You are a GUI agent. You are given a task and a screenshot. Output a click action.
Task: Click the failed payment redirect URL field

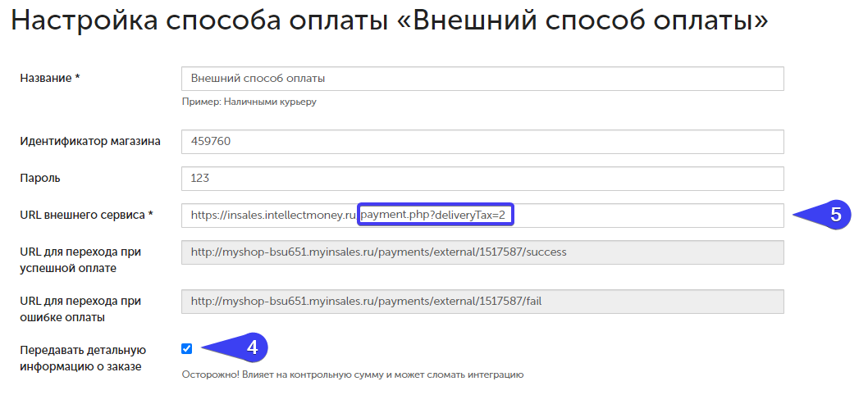click(x=482, y=301)
